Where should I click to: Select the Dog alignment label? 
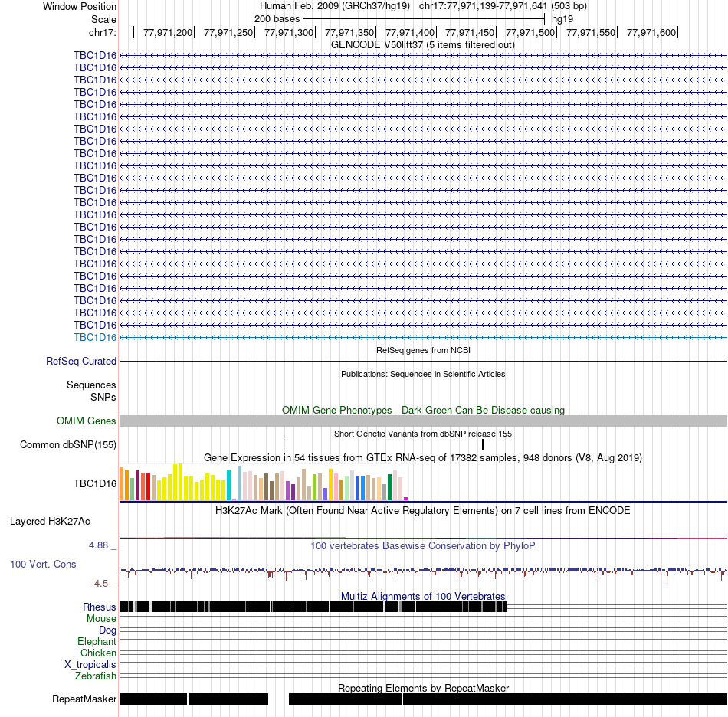click(x=107, y=630)
